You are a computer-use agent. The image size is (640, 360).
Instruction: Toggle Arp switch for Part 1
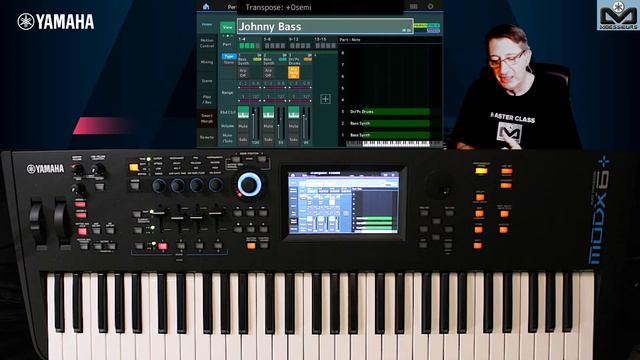tap(243, 73)
